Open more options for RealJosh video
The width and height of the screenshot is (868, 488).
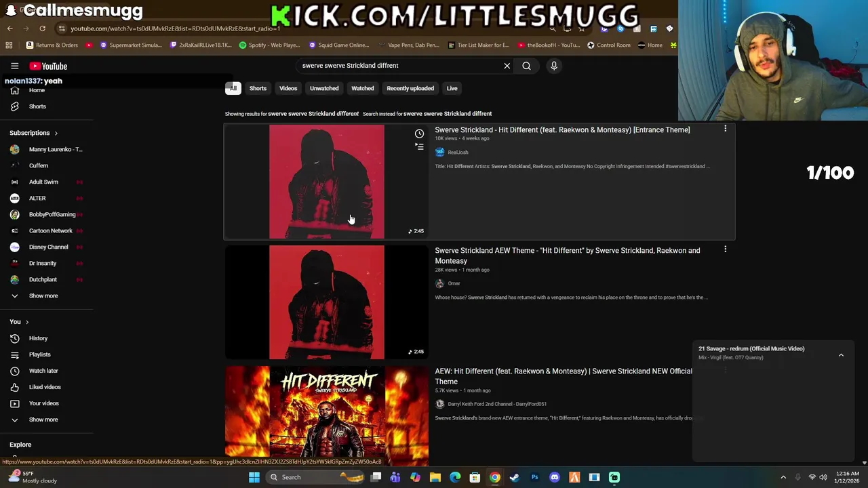pyautogui.click(x=725, y=129)
